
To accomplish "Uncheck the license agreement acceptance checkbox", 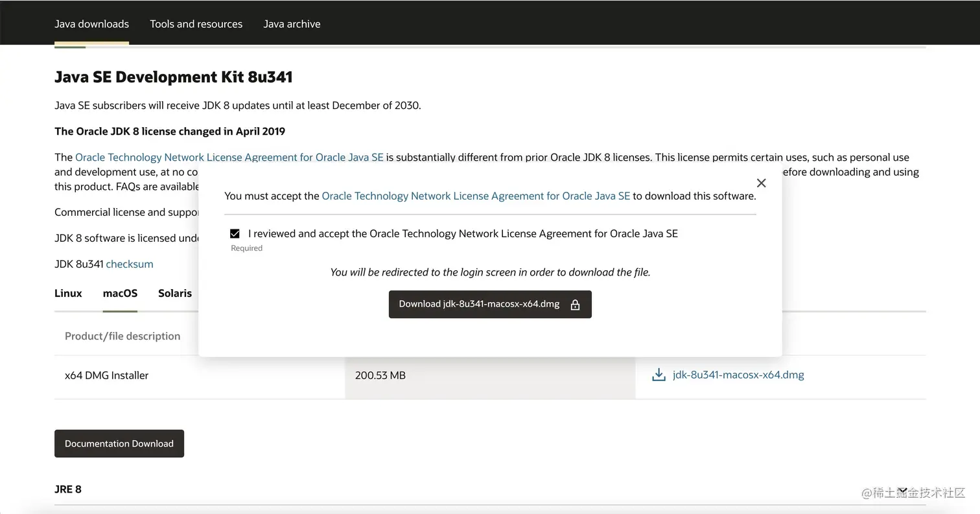I will pos(235,233).
